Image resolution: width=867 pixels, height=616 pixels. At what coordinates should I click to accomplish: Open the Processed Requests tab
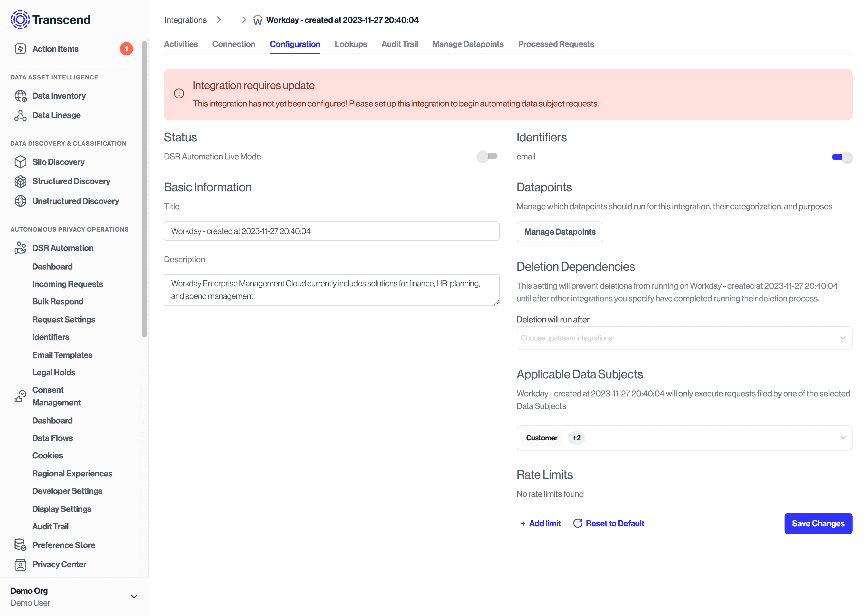coord(556,44)
